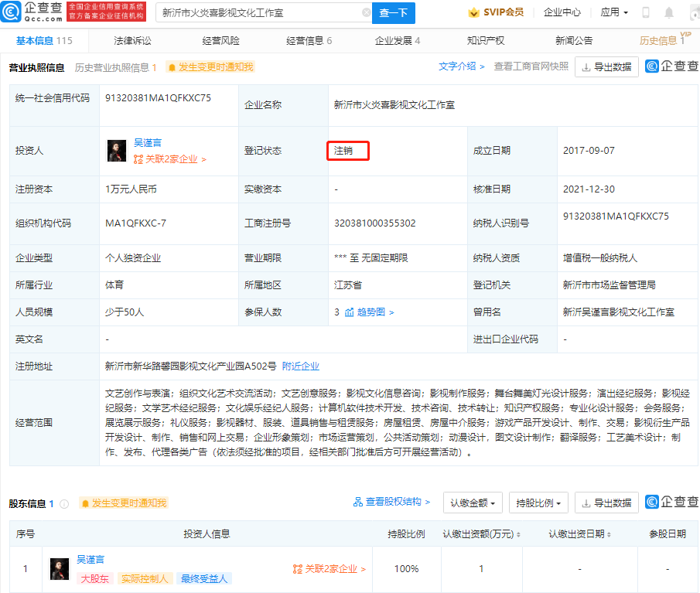Click 吴谨言 name link in 投资人 row

[x=148, y=143]
